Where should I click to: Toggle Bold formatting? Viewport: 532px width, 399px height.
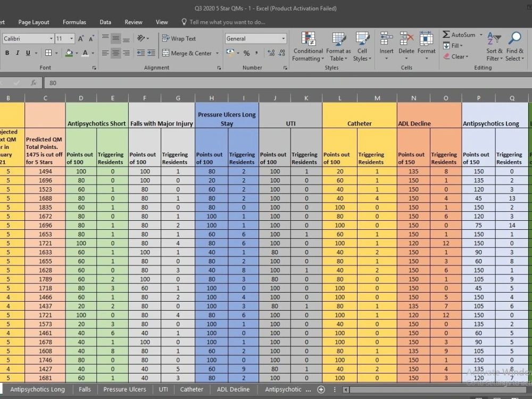click(x=7, y=53)
